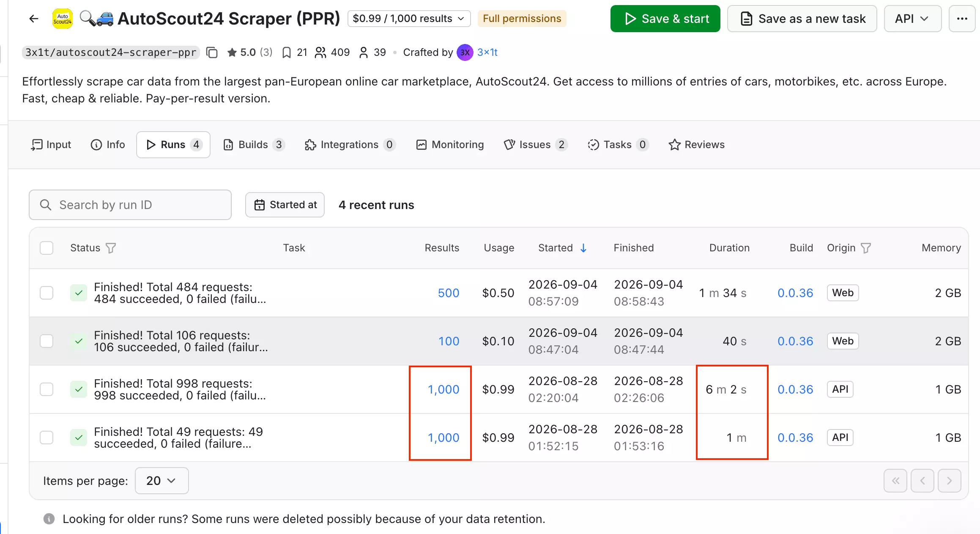Viewport: 980px width, 534px height.
Task: Switch to the Info tab
Action: [108, 145]
